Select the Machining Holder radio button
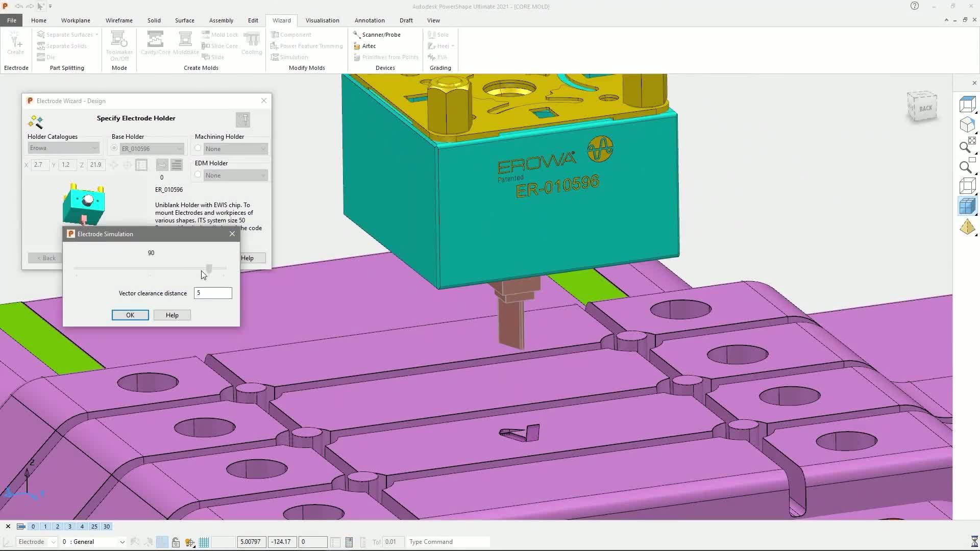The height and width of the screenshot is (551, 980). click(198, 148)
